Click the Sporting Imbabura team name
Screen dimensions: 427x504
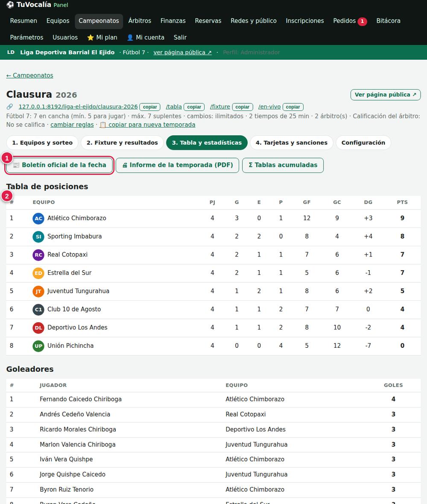click(x=75, y=236)
